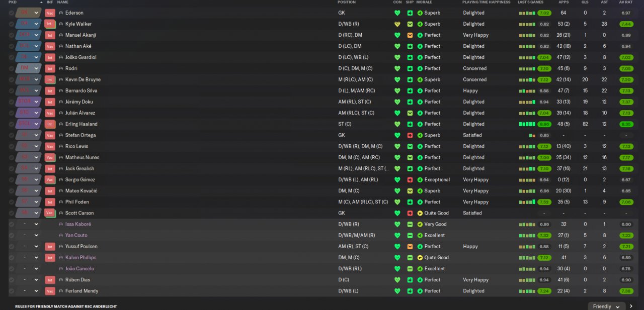Click the Int badge for Rodri

[50, 68]
